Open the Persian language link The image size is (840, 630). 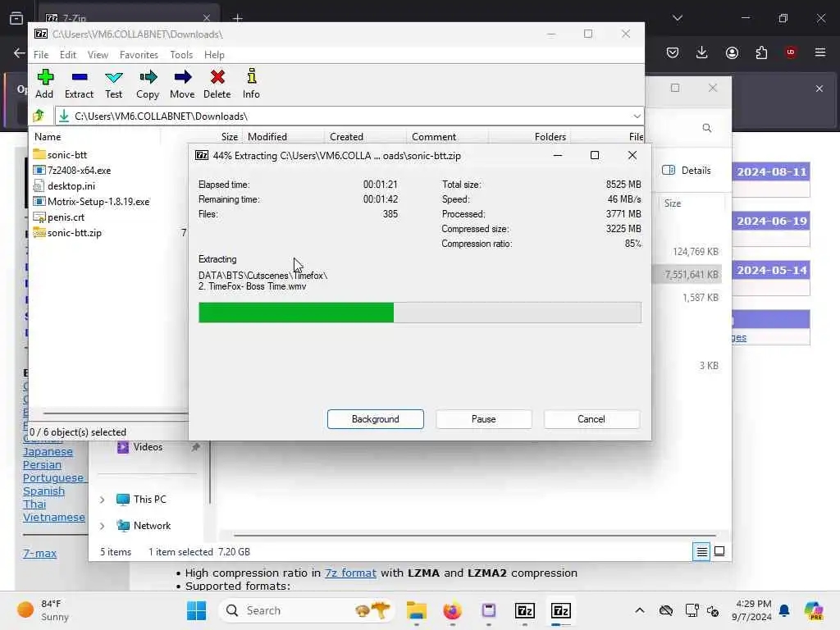click(x=42, y=465)
